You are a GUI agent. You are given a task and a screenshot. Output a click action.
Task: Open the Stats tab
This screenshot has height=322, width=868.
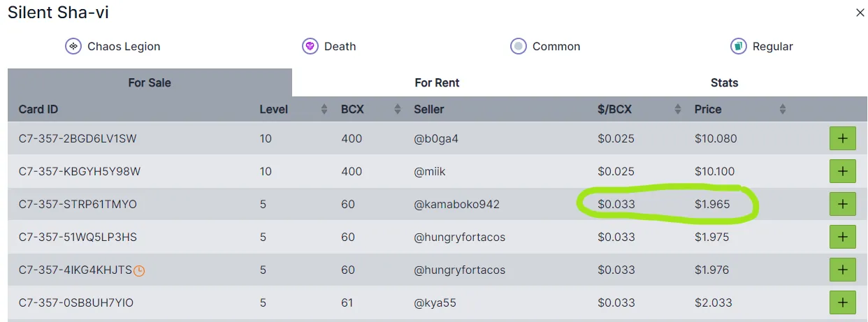tap(724, 82)
